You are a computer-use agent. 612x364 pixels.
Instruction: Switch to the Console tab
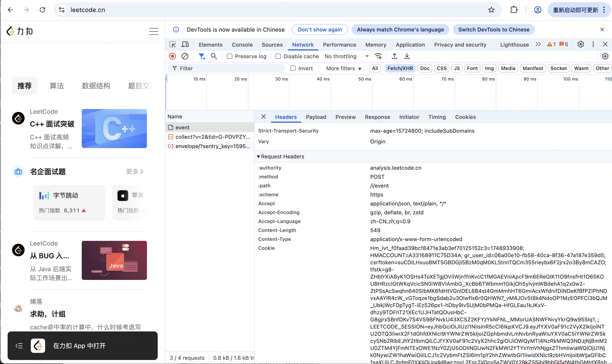242,45
